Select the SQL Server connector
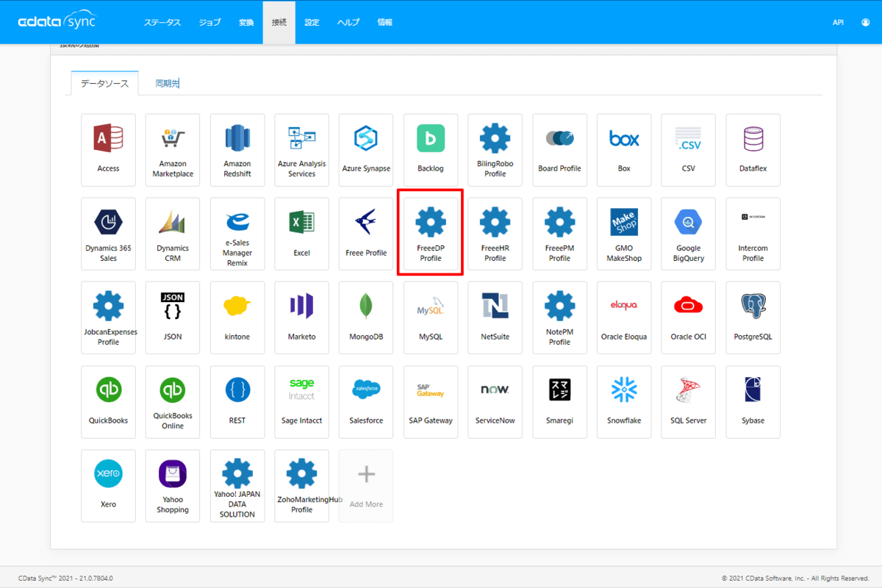Screen dimensions: 882x588 [x=689, y=402]
